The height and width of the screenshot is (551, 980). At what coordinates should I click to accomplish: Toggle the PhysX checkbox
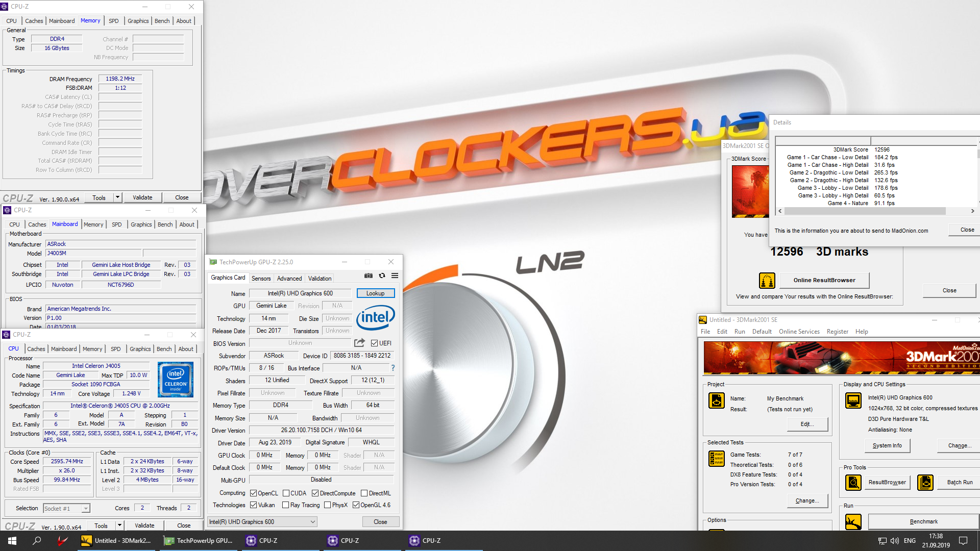[327, 505]
